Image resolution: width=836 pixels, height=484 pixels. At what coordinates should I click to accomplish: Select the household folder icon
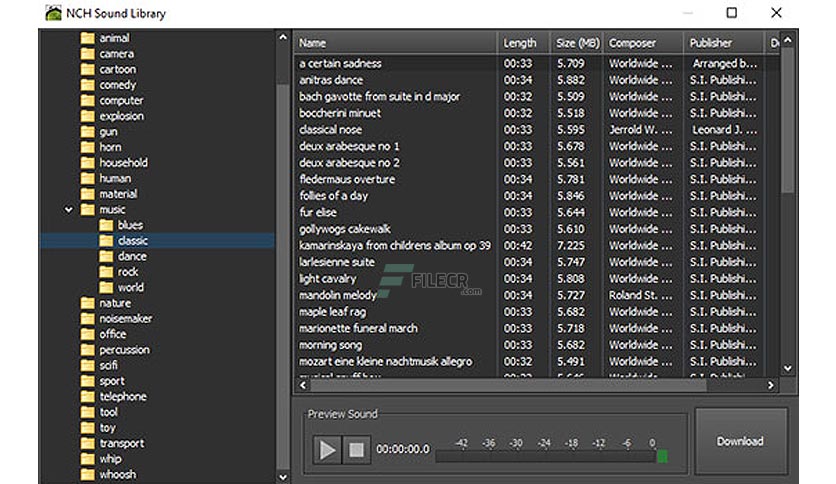(x=87, y=163)
